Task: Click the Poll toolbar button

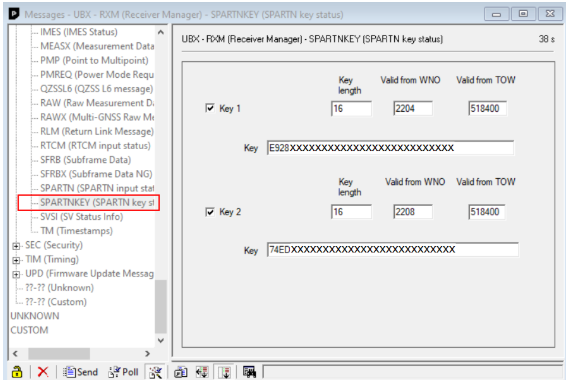Action: point(123,372)
